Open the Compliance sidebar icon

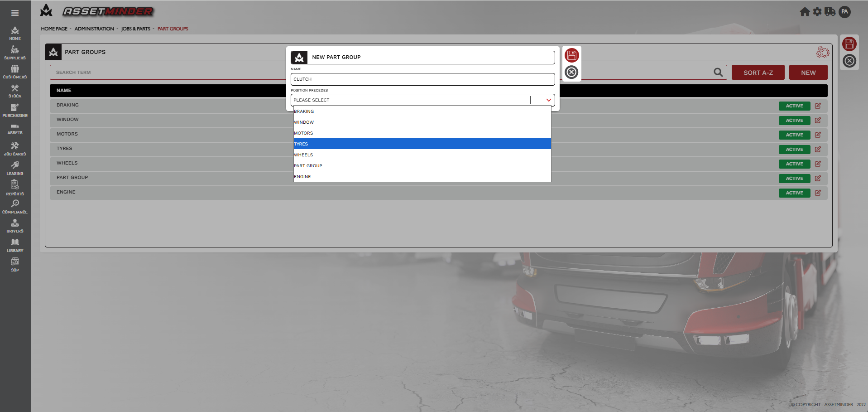[x=15, y=207]
